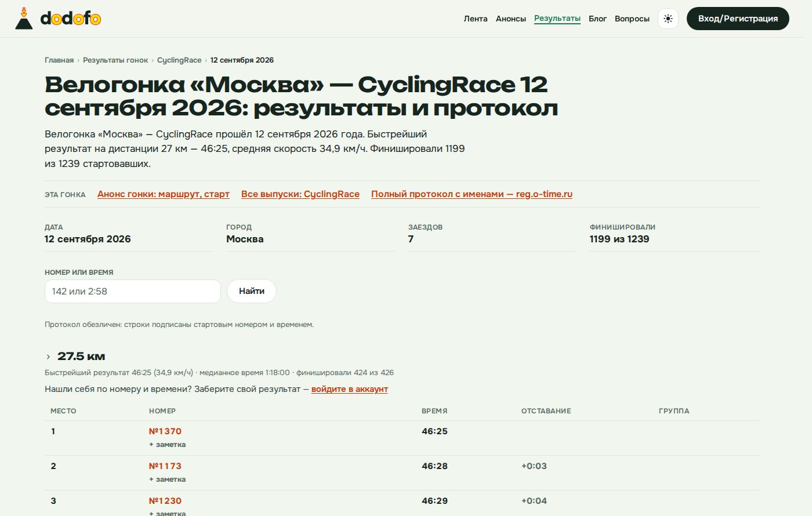Click the войдите в аккаунт link
This screenshot has width=812, height=516.
tap(350, 389)
